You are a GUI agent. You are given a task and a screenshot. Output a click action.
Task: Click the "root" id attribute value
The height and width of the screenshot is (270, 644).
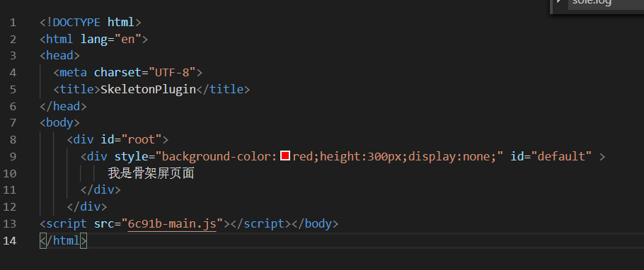pos(142,139)
